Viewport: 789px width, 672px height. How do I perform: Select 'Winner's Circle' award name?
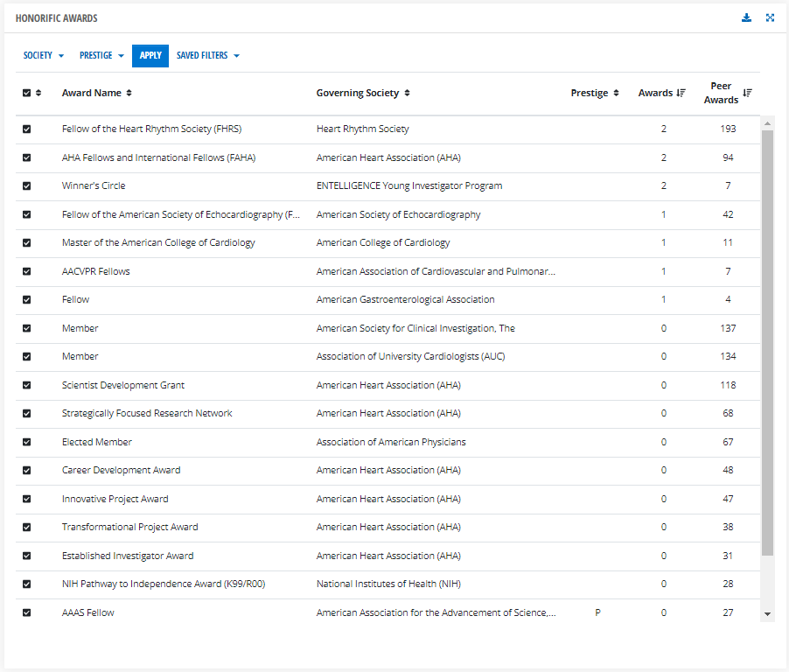coord(94,185)
